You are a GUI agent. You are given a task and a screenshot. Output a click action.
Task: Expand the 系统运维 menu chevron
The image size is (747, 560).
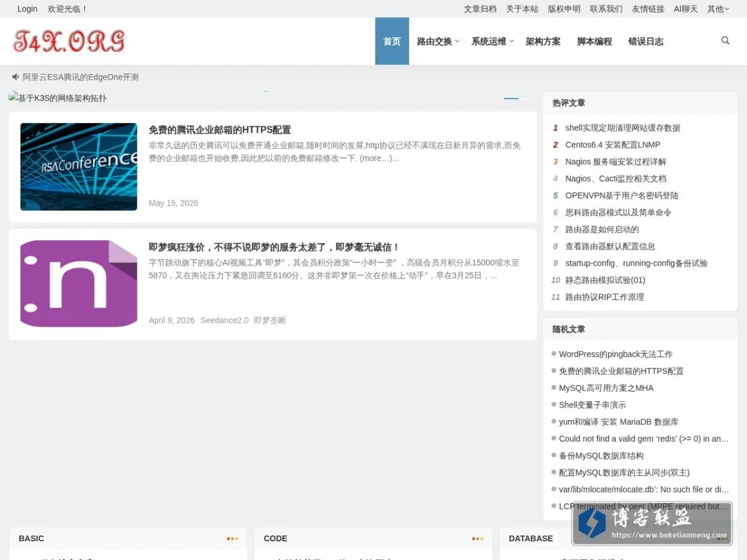coord(512,41)
